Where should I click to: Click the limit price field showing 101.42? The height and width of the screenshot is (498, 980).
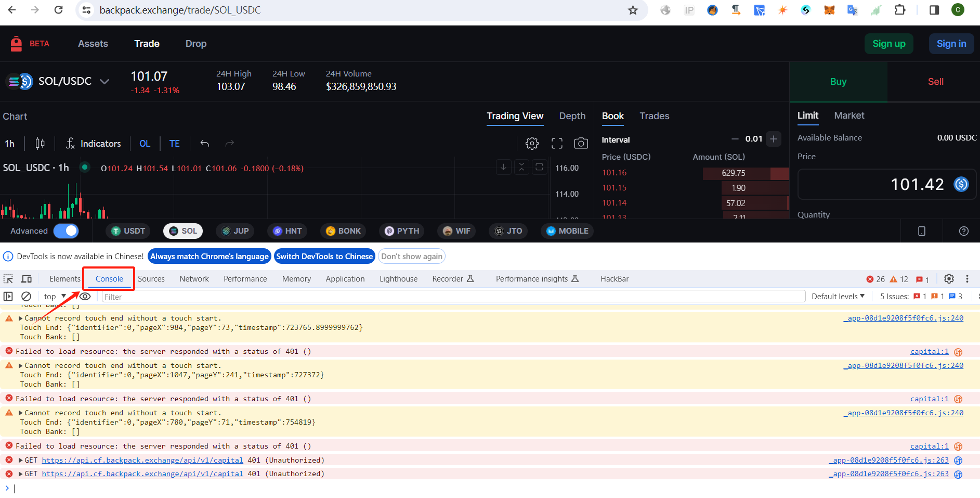click(886, 184)
